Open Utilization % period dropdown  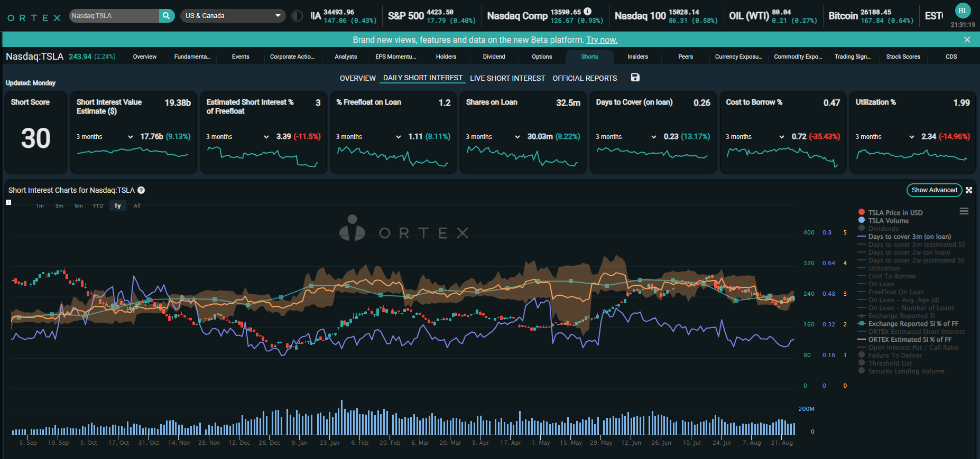pos(885,137)
